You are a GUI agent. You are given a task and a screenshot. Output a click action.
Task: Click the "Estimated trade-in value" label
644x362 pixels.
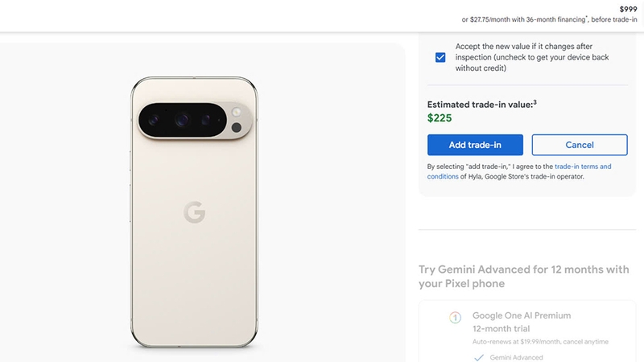click(479, 105)
